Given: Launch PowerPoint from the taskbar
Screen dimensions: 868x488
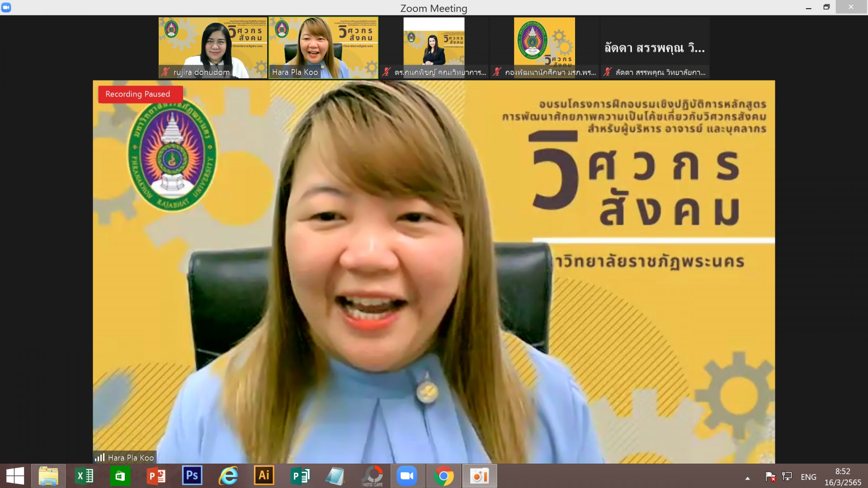Looking at the screenshot, I should coord(156,476).
